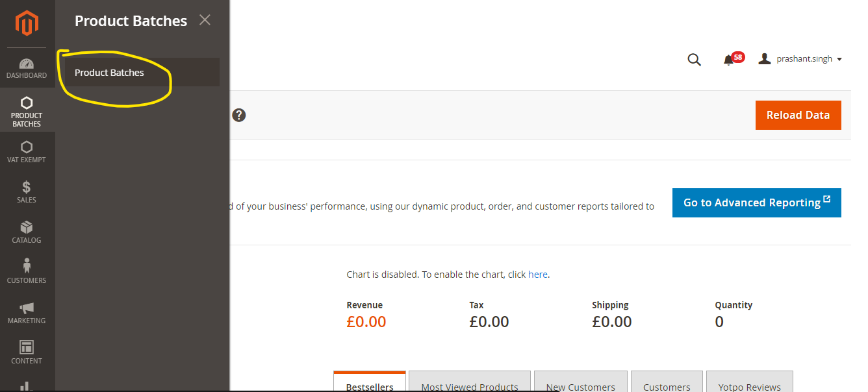Click the search magnifier icon
The height and width of the screenshot is (392, 868).
pyautogui.click(x=694, y=60)
